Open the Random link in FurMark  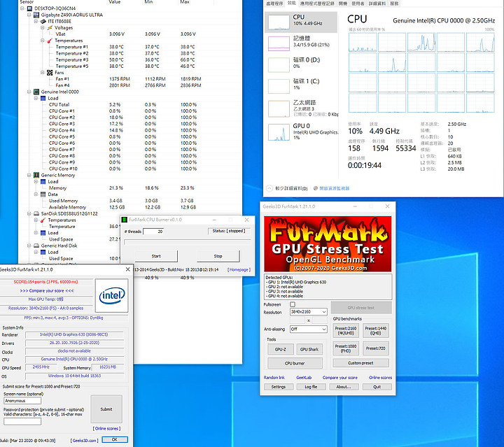[274, 378]
